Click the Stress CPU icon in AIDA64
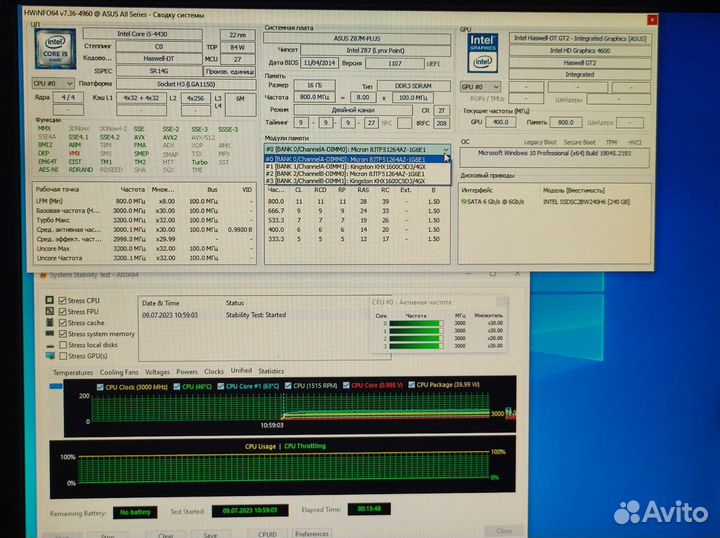The height and width of the screenshot is (538, 720). point(50,300)
